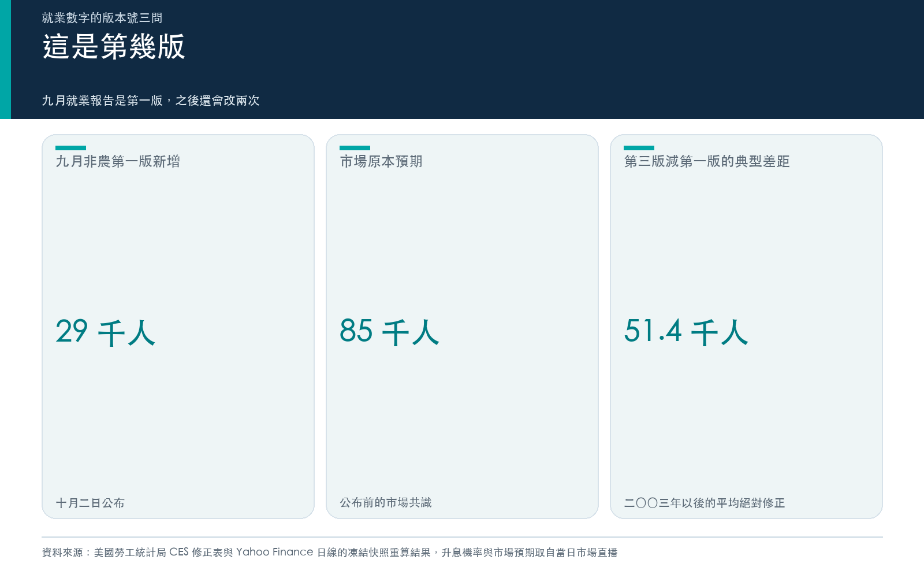Click the card label 第三版減第一版的典型差距

pyautogui.click(x=707, y=161)
